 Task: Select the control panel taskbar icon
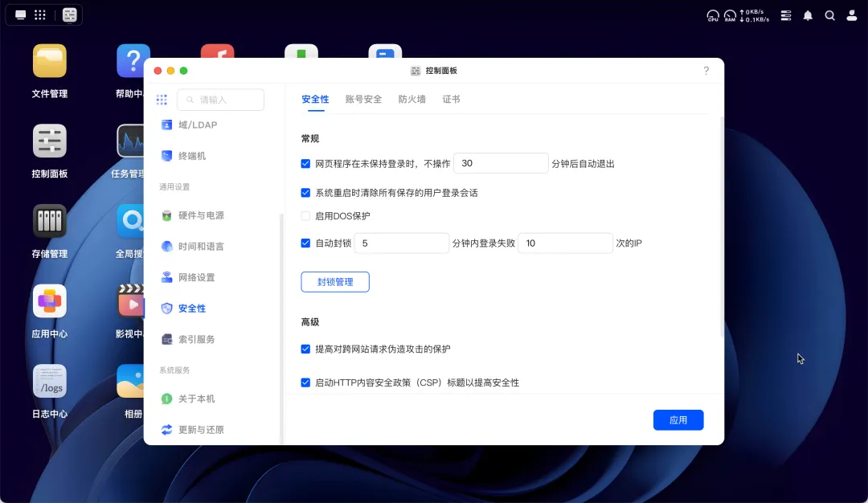70,15
